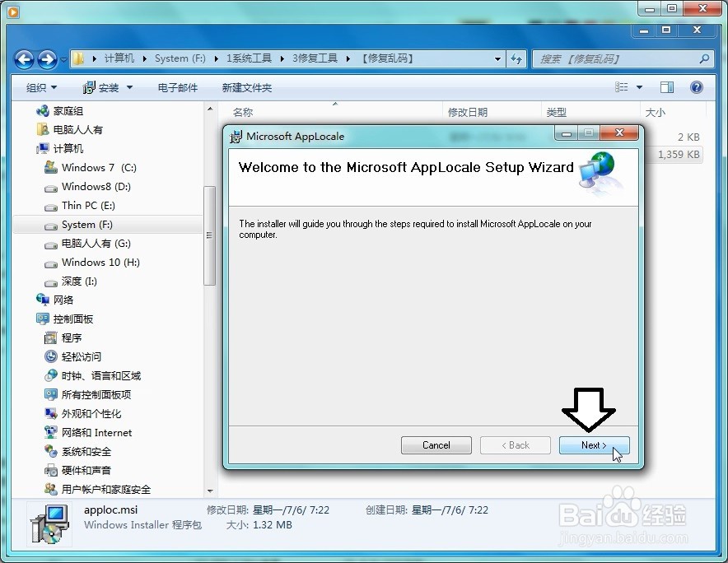Click the 所有控制面板项 icon
728x563 pixels.
pos(50,394)
